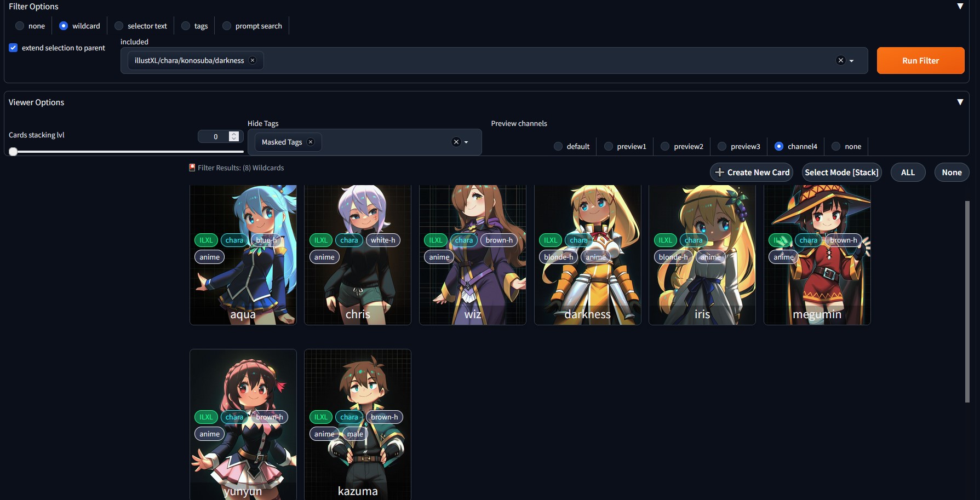
Task: Set Preview channels to none
Action: click(847, 146)
